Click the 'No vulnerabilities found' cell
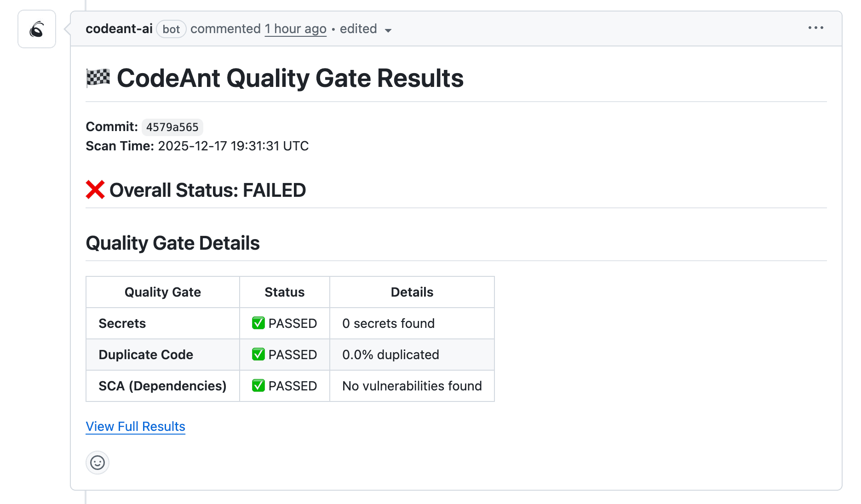This screenshot has width=861, height=504. [412, 386]
